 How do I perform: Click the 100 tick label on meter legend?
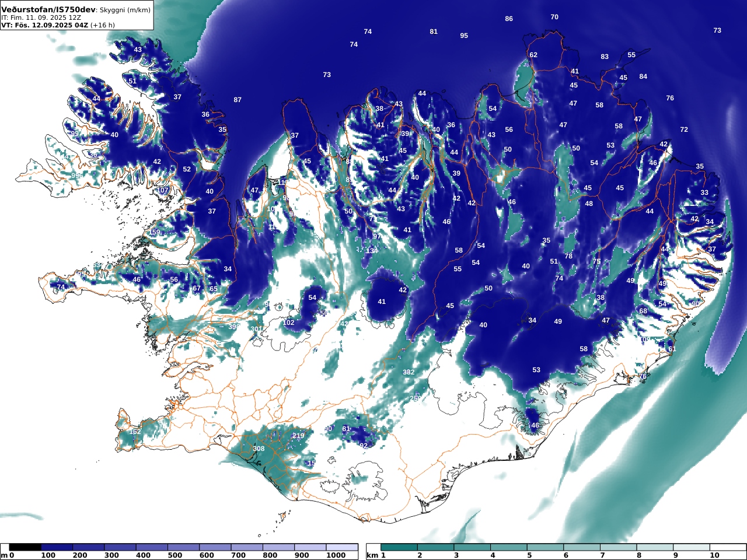tap(48, 555)
